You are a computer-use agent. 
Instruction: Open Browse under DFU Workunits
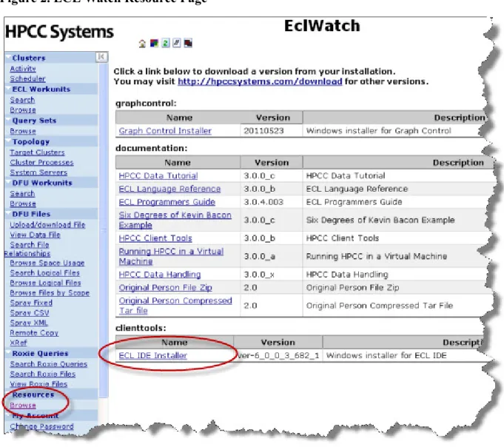click(23, 204)
